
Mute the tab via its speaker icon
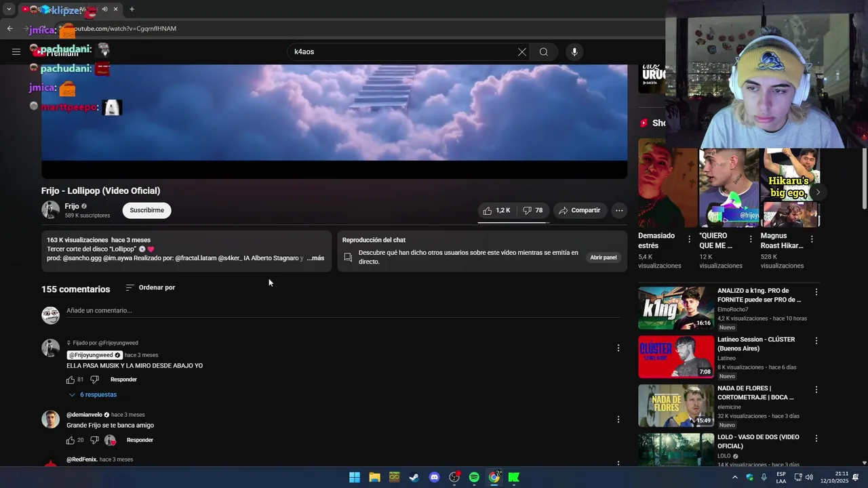104,9
